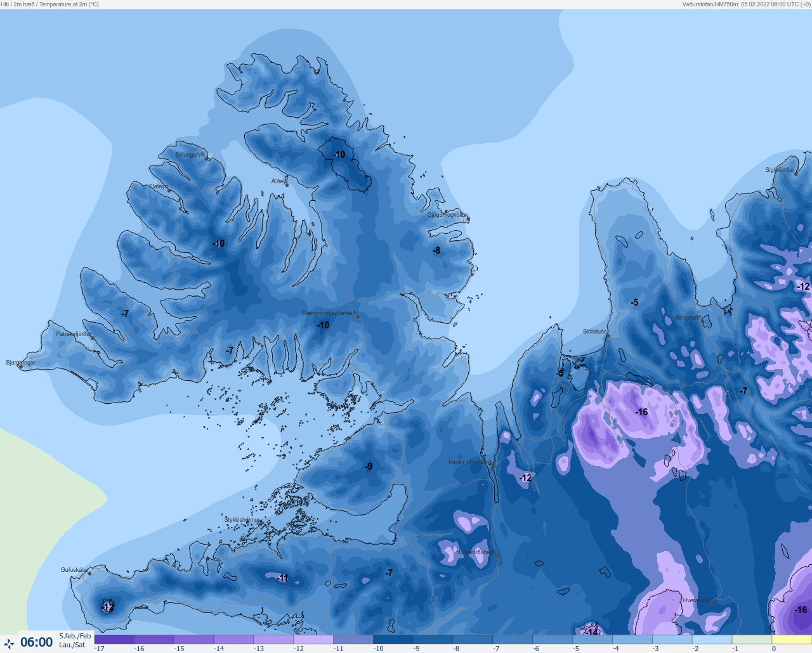The image size is (812, 653).
Task: Select the -4 legend color swatch
Action: [x=632, y=640]
